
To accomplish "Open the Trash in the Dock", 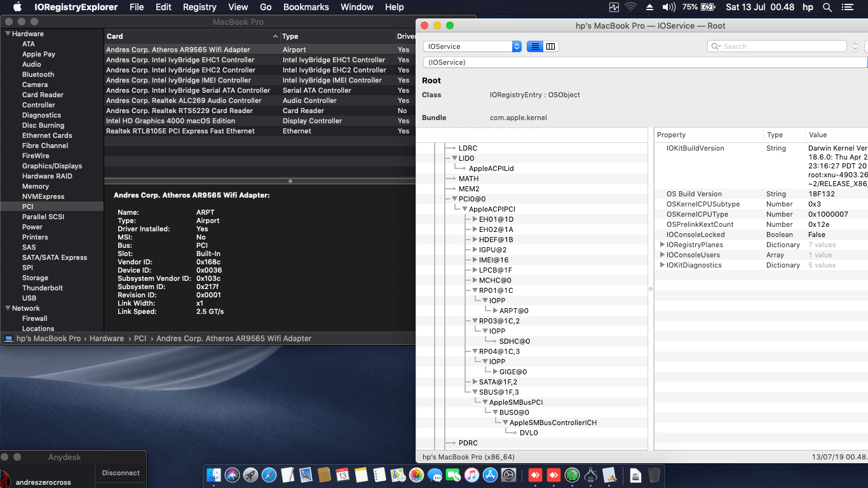I will coord(654,475).
